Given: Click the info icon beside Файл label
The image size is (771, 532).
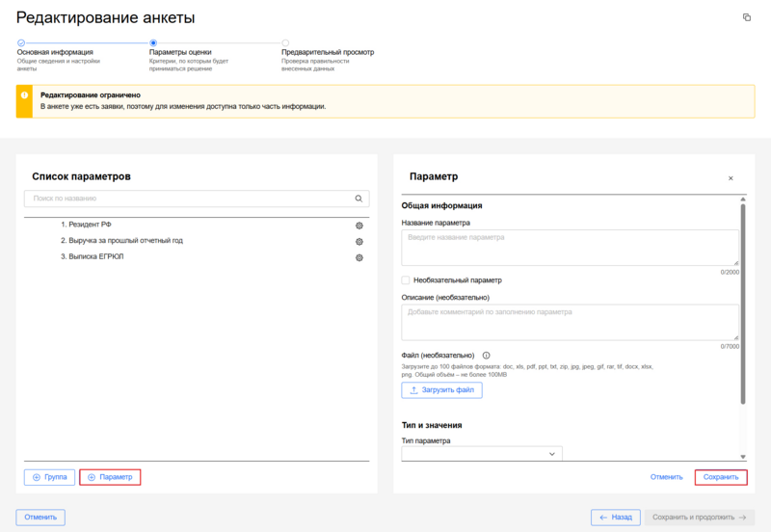Looking at the screenshot, I should coord(486,355).
